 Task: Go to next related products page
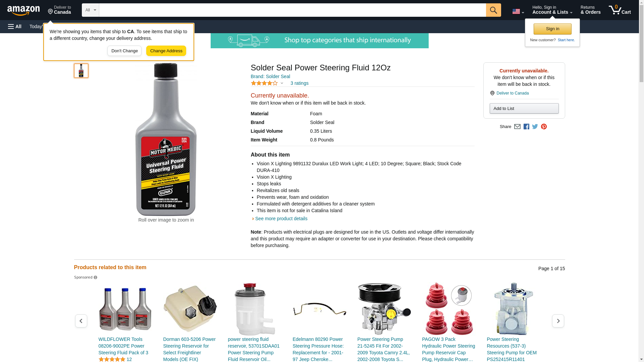pyautogui.click(x=558, y=321)
